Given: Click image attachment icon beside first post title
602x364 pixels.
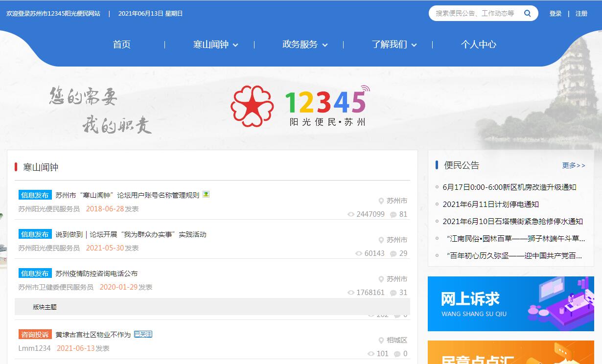Looking at the screenshot, I should coord(206,194).
